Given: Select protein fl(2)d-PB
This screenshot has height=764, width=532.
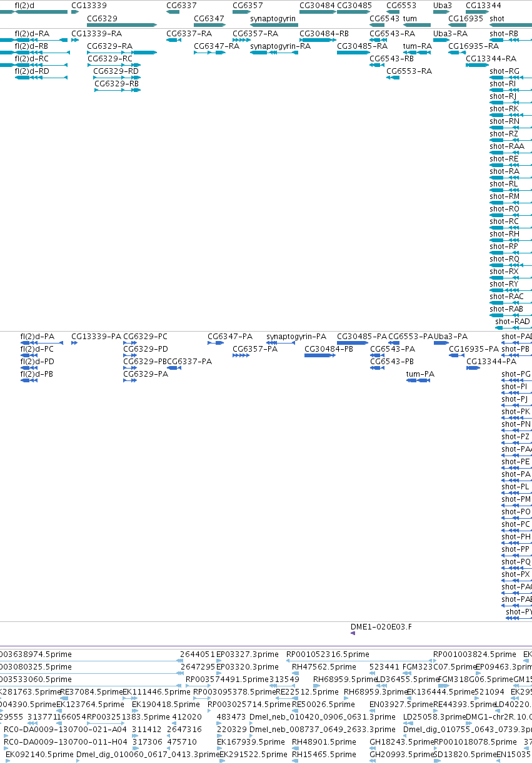Looking at the screenshot, I should tap(37, 374).
